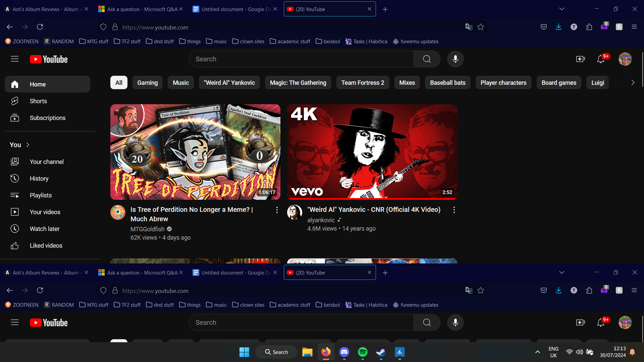The height and width of the screenshot is (362, 644).
Task: Open Playlists in the sidebar
Action: point(47,195)
